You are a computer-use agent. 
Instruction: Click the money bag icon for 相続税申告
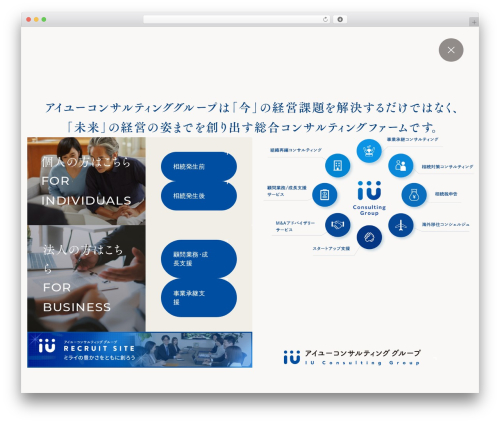coord(414,195)
